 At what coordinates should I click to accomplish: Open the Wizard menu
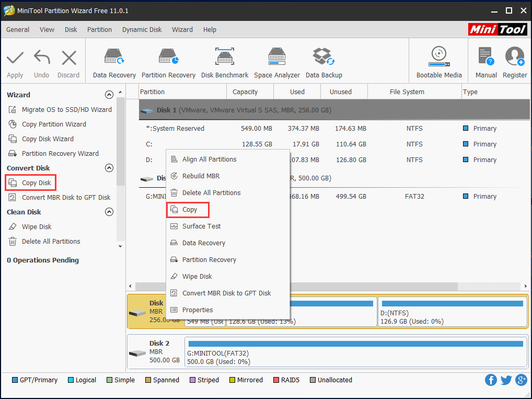click(x=182, y=29)
